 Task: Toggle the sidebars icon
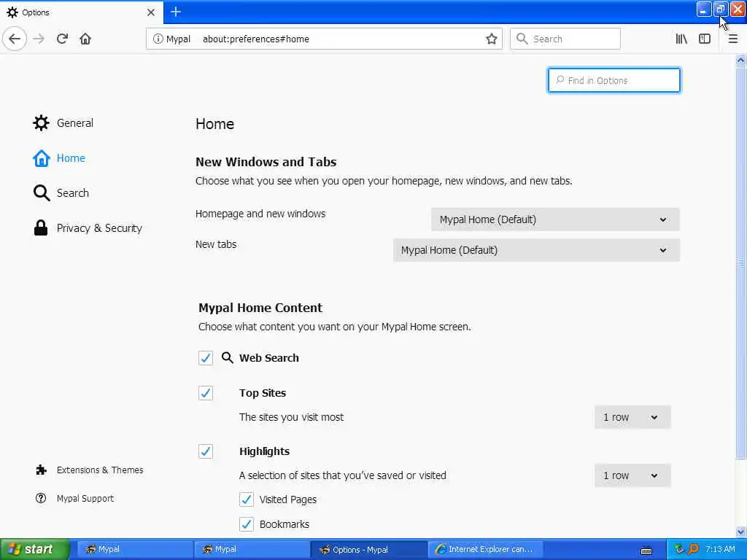point(705,39)
